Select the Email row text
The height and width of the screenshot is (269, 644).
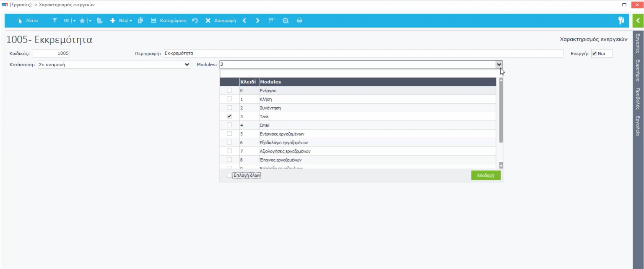pyautogui.click(x=265, y=125)
